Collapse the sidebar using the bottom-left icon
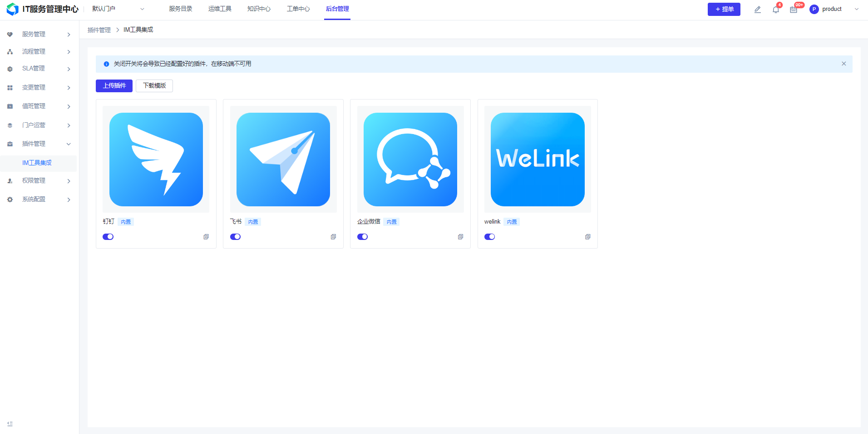868x434 pixels. [x=10, y=424]
